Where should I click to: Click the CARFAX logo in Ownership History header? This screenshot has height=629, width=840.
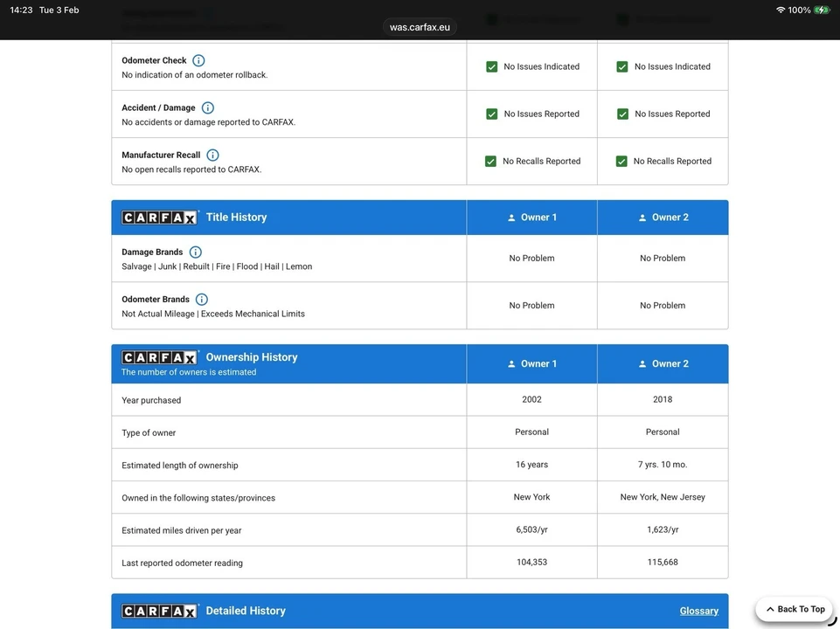(x=159, y=357)
